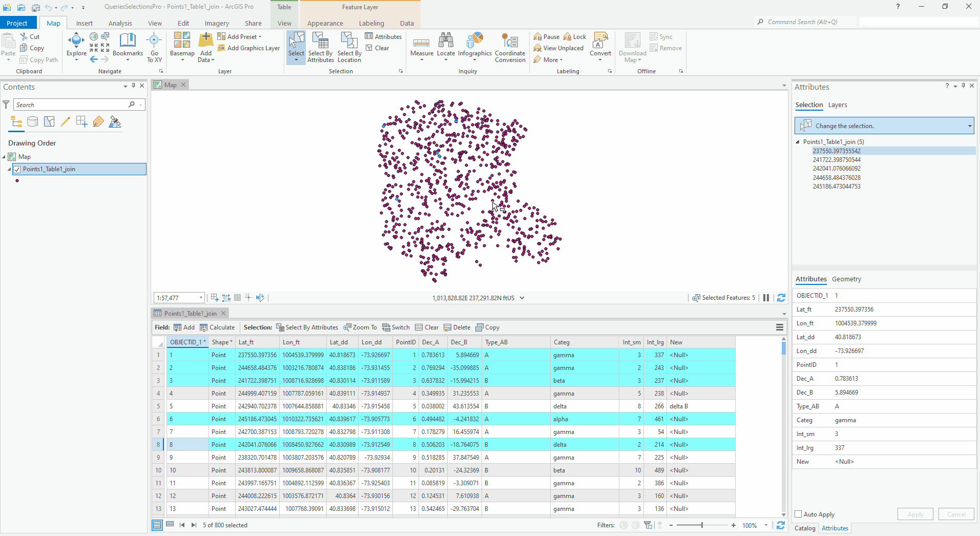Click the table vertical scrollbar

click(x=783, y=426)
